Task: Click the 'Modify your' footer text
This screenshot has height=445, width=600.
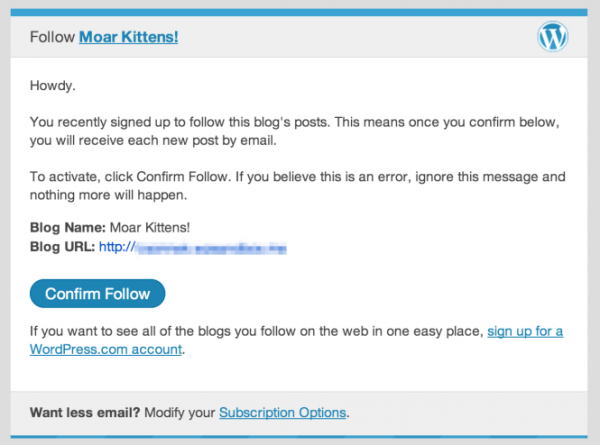Action: click(x=180, y=412)
